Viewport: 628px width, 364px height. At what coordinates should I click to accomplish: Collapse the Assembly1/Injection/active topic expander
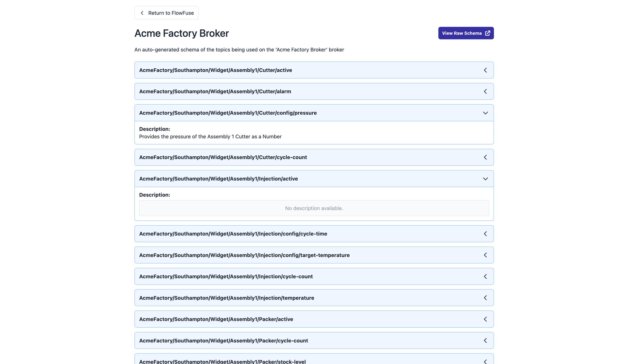coord(485,179)
